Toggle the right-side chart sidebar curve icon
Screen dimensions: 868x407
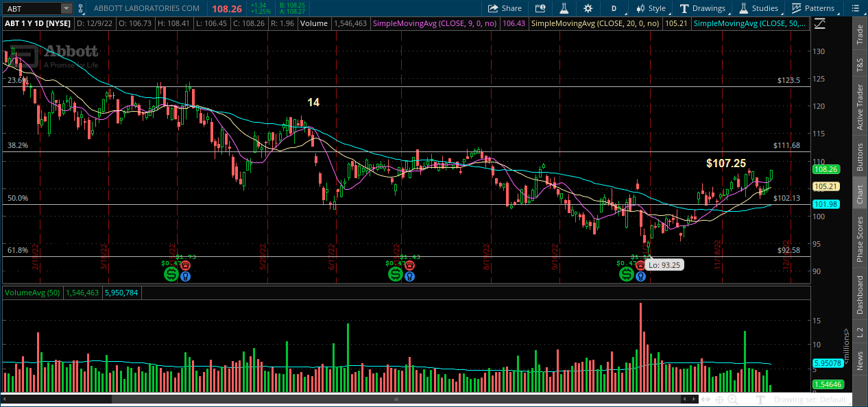click(818, 23)
